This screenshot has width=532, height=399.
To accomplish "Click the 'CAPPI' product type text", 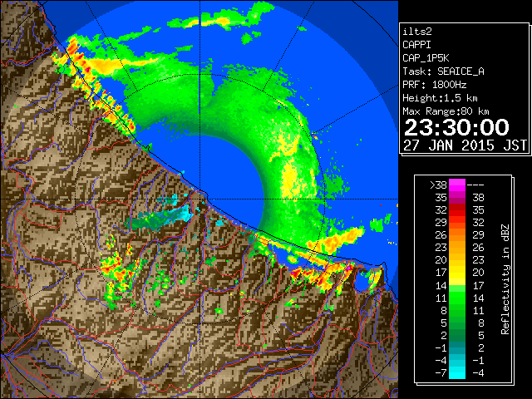I will 416,45.
